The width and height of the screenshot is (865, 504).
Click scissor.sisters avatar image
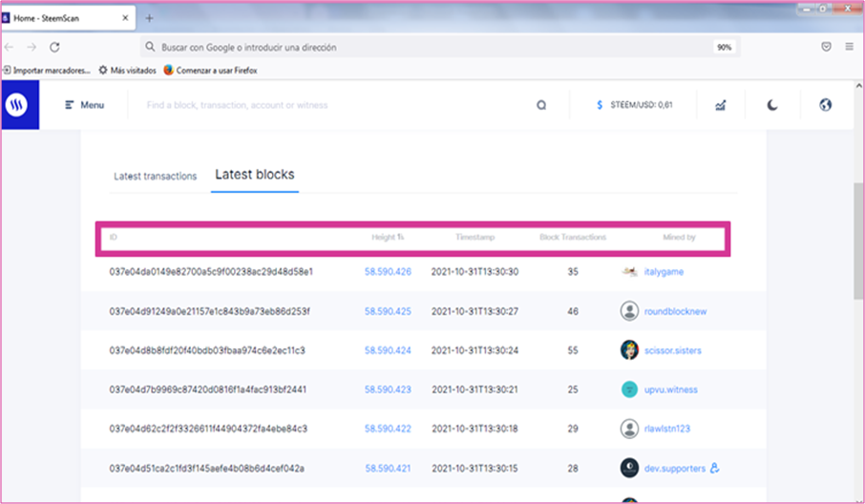[629, 350]
